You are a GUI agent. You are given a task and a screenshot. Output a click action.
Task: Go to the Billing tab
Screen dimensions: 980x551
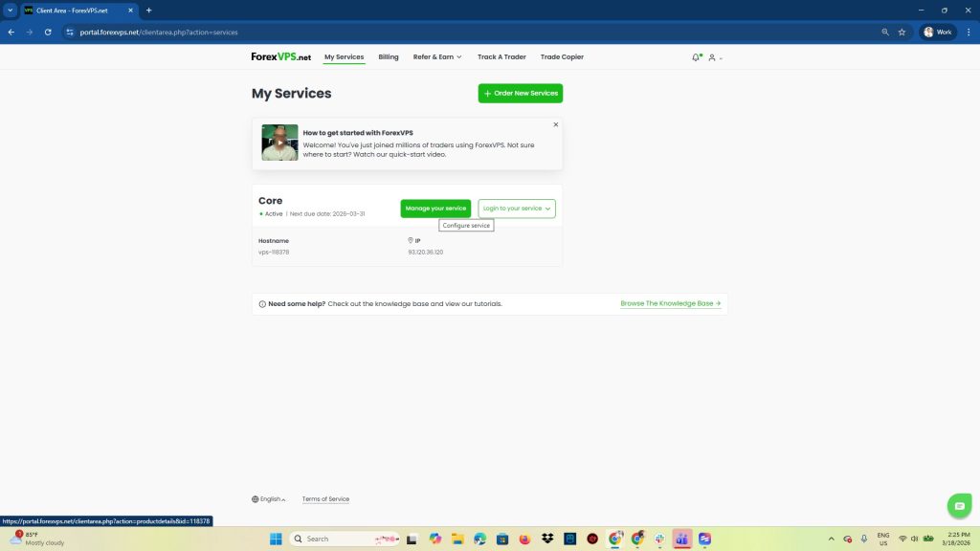tap(389, 57)
